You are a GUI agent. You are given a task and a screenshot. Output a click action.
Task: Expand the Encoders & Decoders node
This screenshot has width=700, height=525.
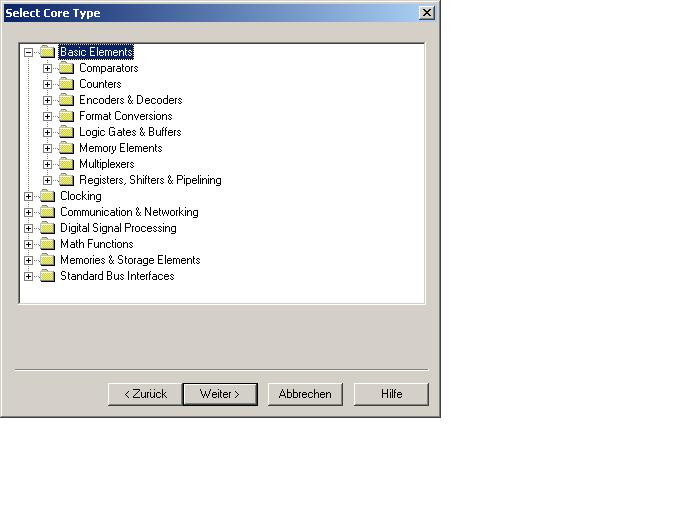47,100
